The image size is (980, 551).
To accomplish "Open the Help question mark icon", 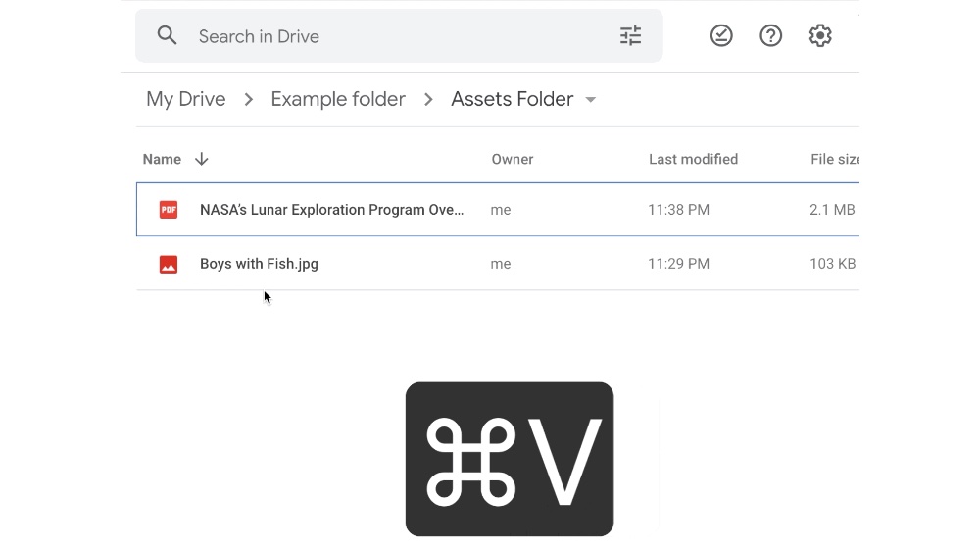I will pos(771,36).
